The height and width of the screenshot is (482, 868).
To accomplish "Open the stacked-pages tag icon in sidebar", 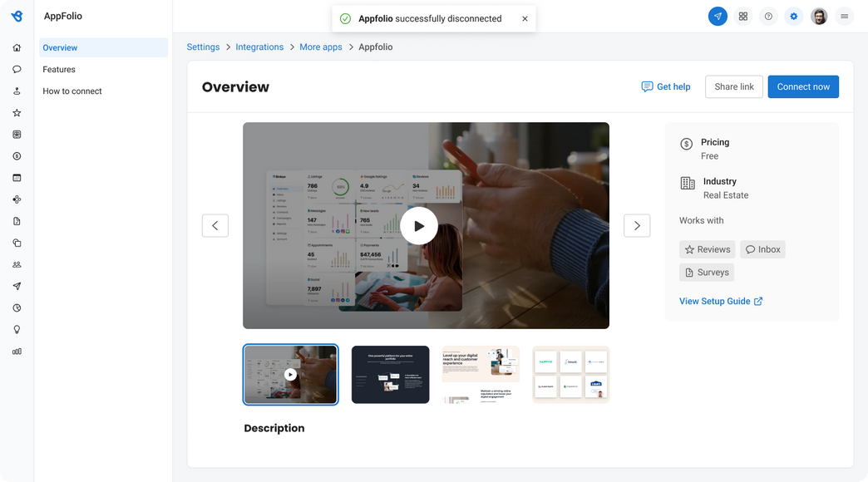I will click(x=17, y=243).
